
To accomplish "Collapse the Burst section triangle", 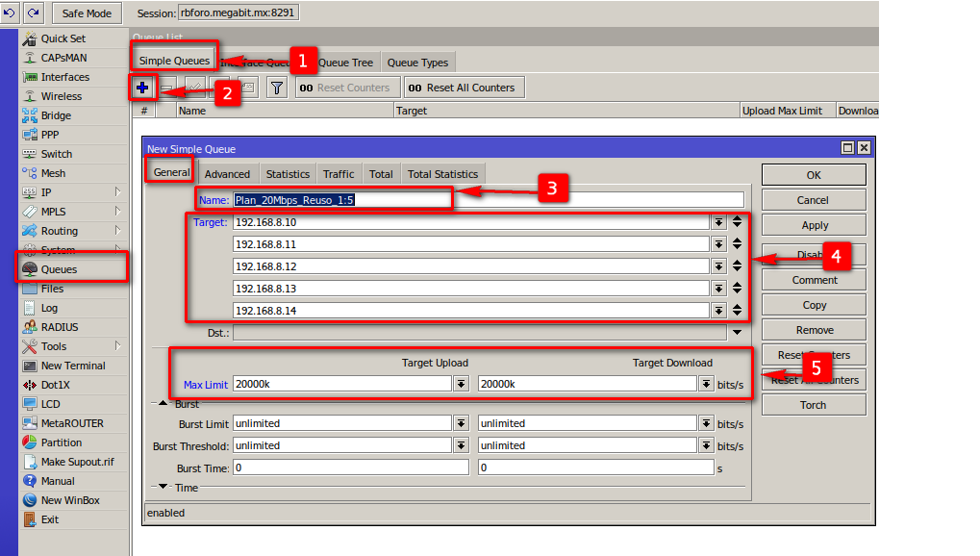I will [x=163, y=404].
